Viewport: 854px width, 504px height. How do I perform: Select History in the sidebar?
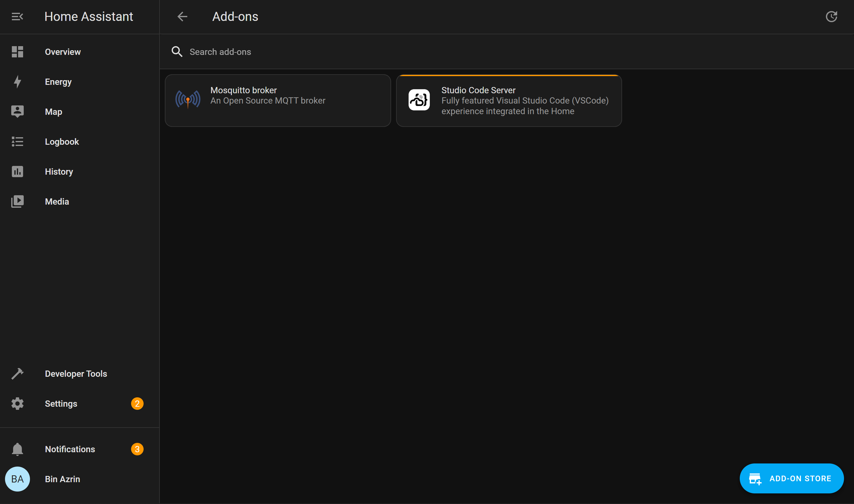point(59,172)
